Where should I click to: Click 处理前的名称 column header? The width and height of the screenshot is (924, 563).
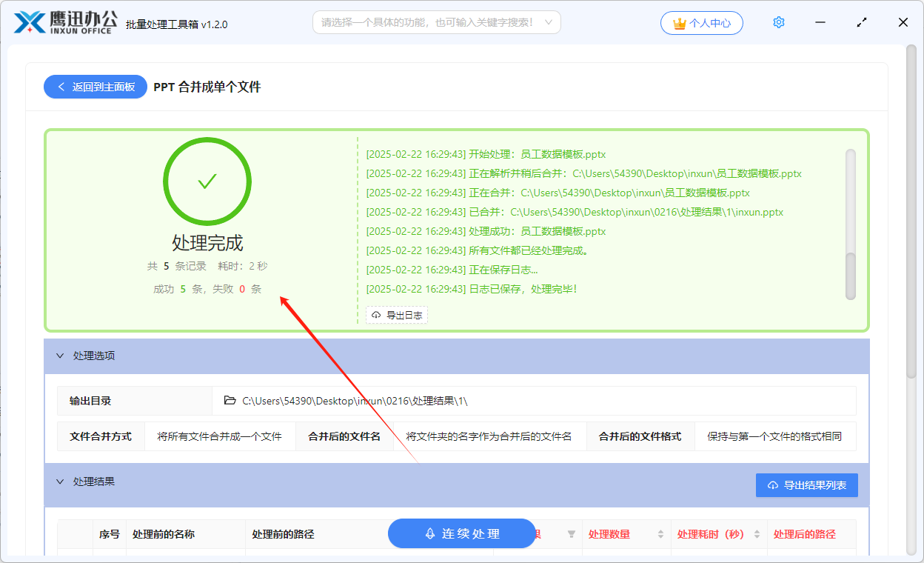pyautogui.click(x=164, y=534)
